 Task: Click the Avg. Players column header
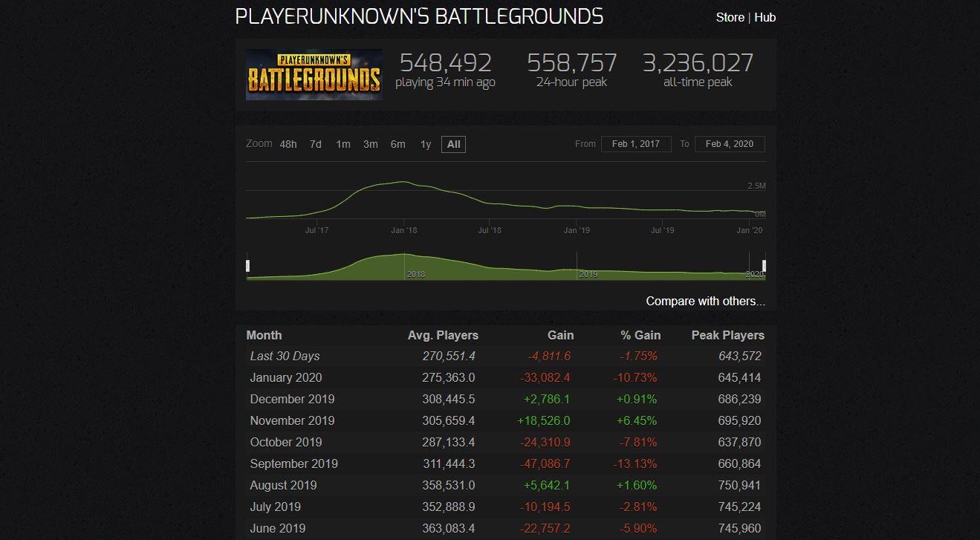point(443,335)
